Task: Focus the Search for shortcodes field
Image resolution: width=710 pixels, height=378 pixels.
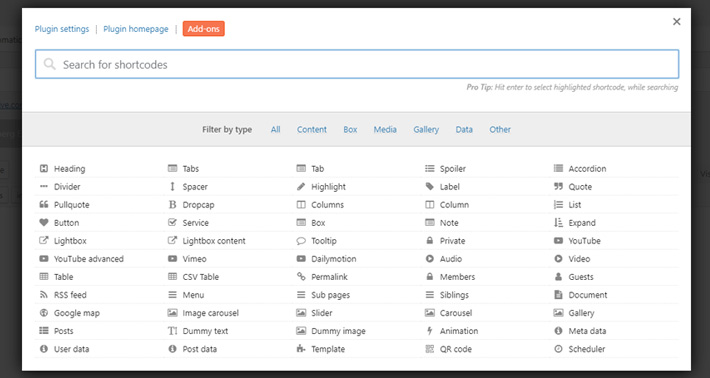Action: (x=357, y=64)
